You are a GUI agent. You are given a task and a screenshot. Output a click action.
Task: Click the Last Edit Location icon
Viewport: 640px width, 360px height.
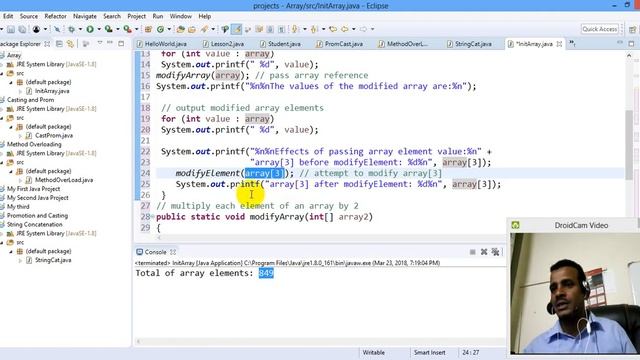click(x=333, y=29)
